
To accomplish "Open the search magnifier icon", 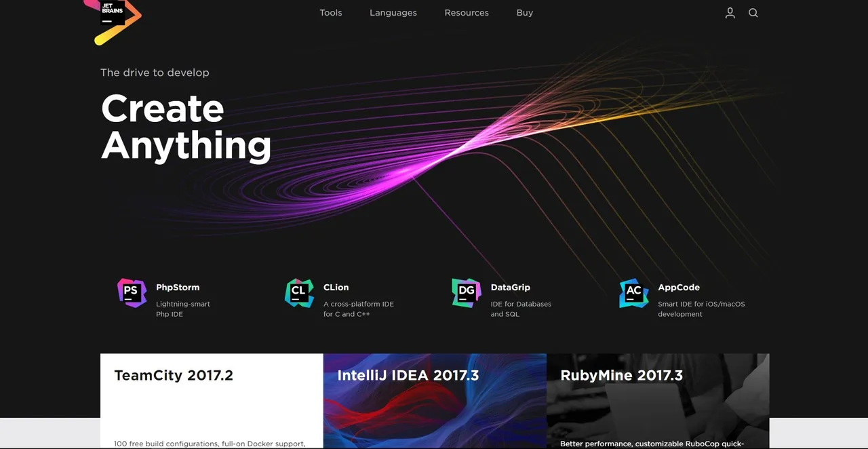I will coord(753,13).
